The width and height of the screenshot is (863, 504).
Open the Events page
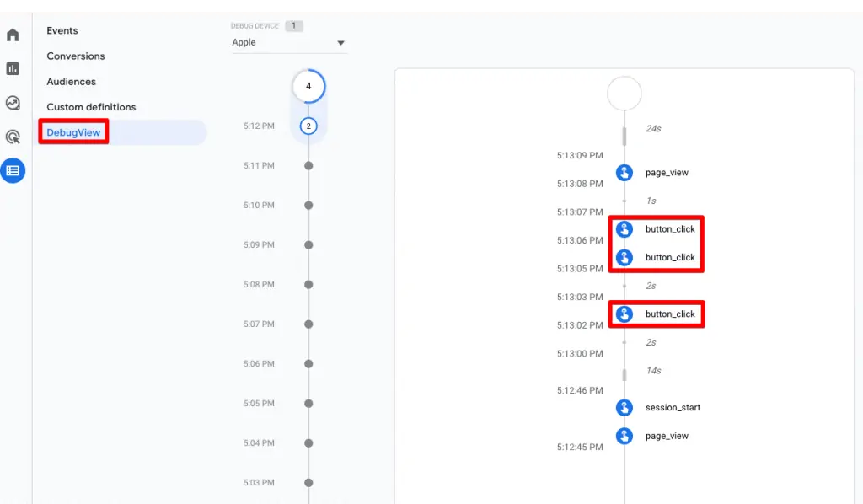(62, 30)
